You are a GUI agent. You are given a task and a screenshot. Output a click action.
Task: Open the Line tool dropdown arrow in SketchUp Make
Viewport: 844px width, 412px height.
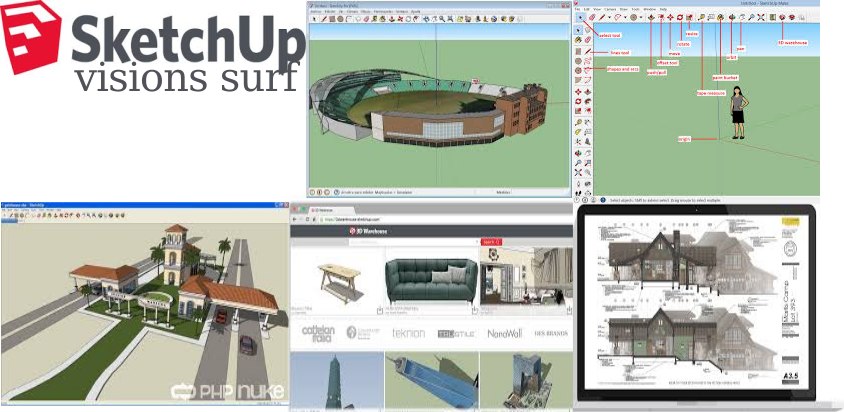coord(609,17)
